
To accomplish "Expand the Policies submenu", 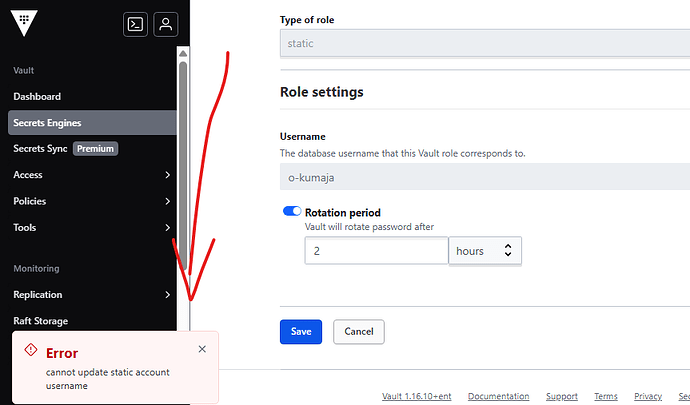I will [167, 201].
